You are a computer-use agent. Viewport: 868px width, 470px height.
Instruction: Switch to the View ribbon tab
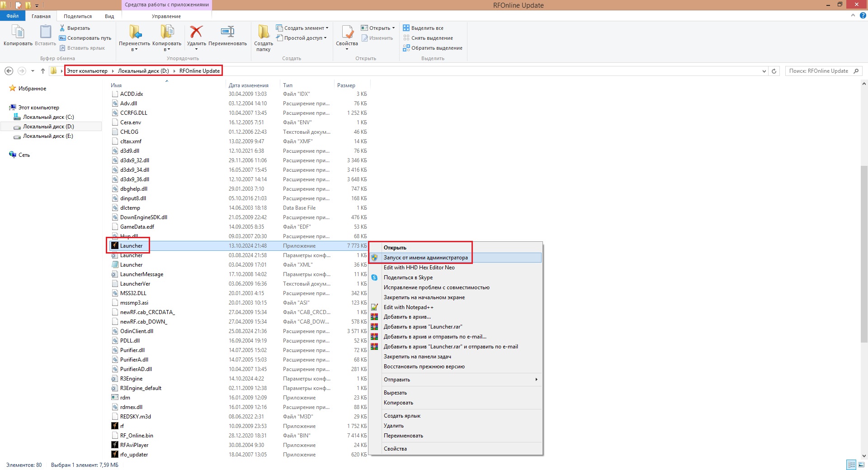109,16
